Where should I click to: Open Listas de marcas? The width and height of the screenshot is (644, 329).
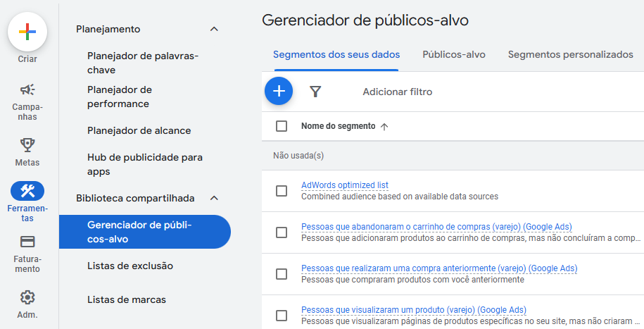click(127, 300)
